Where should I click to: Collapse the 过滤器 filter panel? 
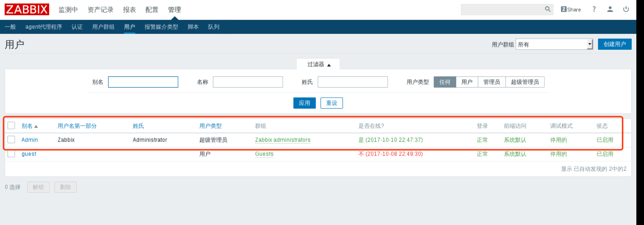pyautogui.click(x=318, y=64)
